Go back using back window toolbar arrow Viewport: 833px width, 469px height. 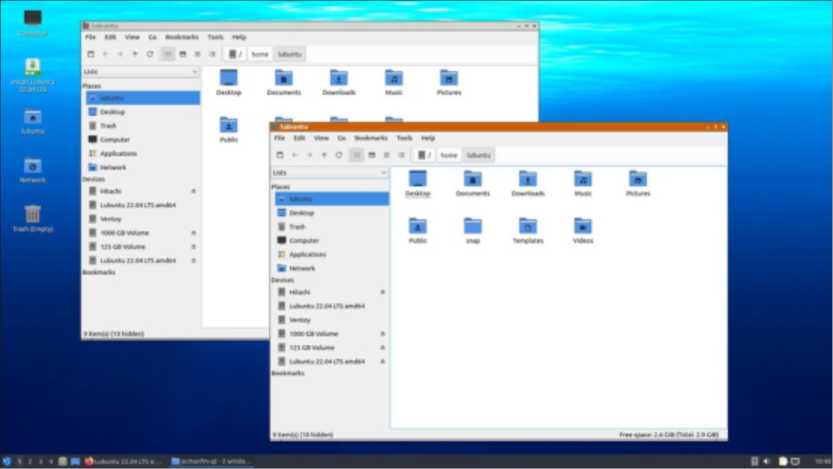pyautogui.click(x=105, y=54)
